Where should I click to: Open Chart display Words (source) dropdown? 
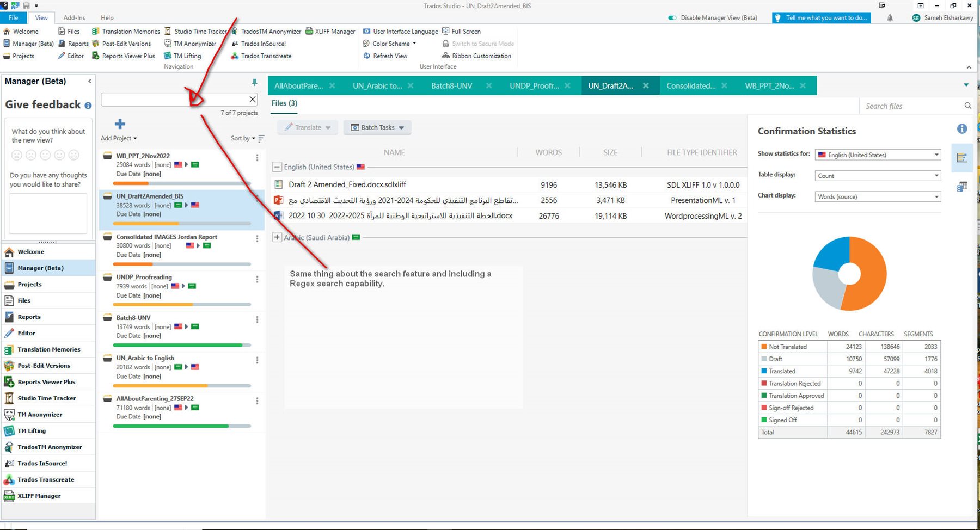[878, 196]
